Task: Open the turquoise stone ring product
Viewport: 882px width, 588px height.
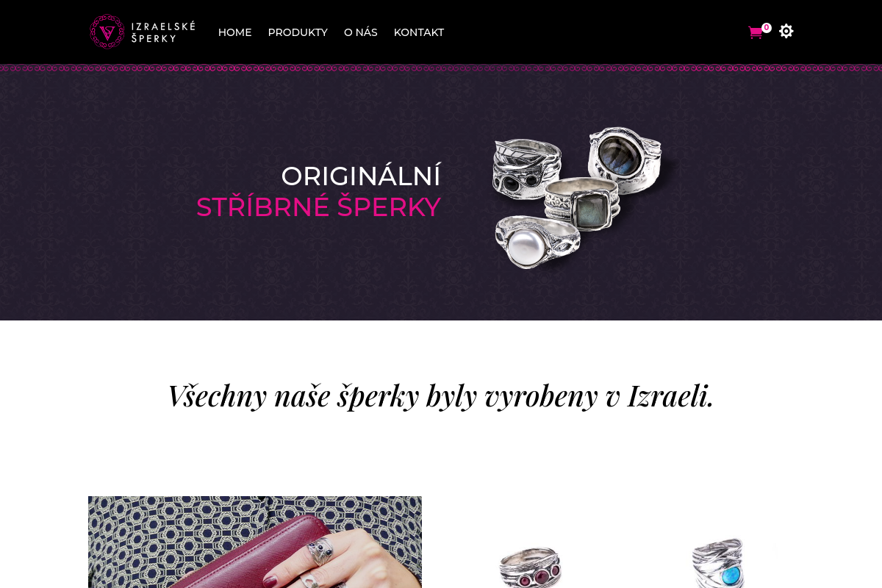Action: (720, 563)
